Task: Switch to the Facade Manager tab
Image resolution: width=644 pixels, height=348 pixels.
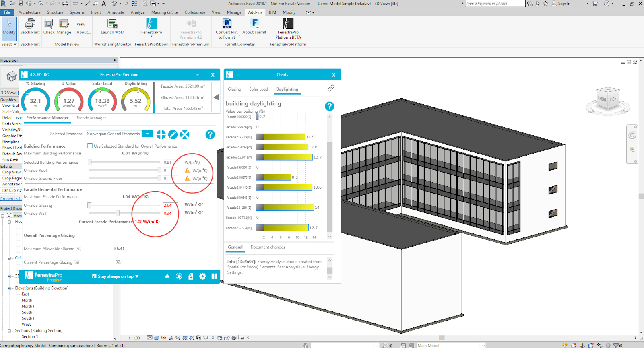Action: click(x=91, y=118)
